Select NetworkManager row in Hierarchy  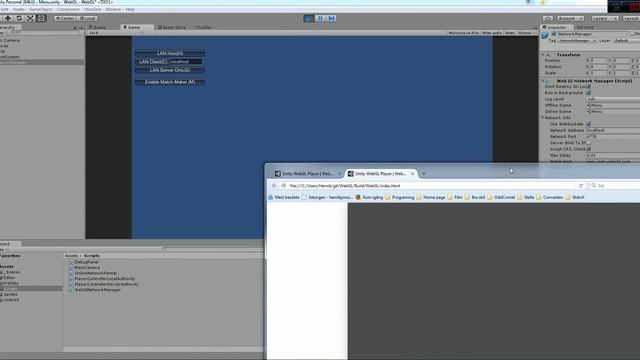click(x=42, y=62)
